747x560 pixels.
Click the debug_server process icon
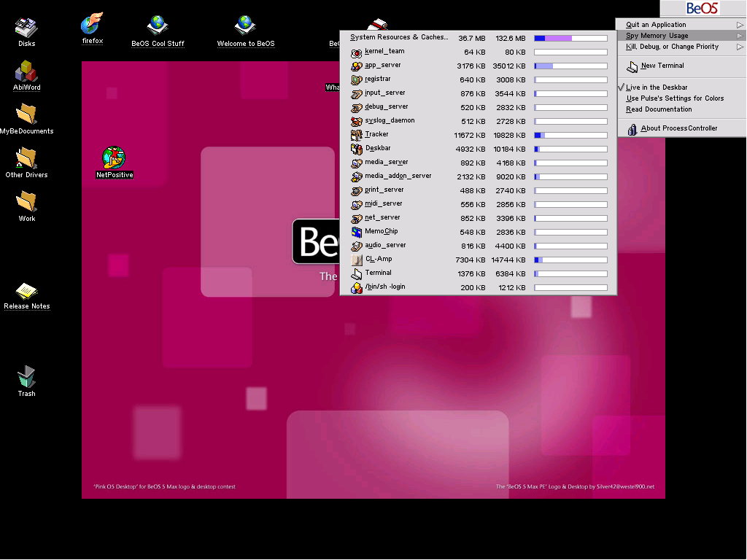pyautogui.click(x=356, y=108)
